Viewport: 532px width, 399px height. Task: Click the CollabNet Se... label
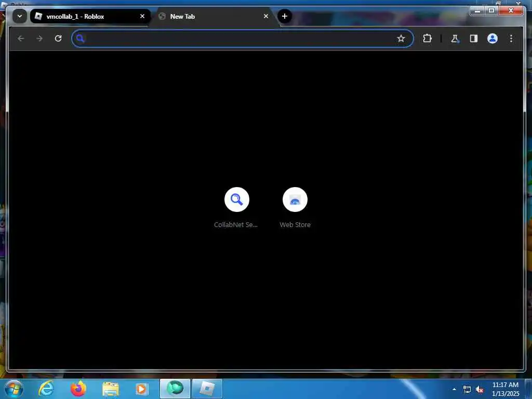[x=236, y=224]
